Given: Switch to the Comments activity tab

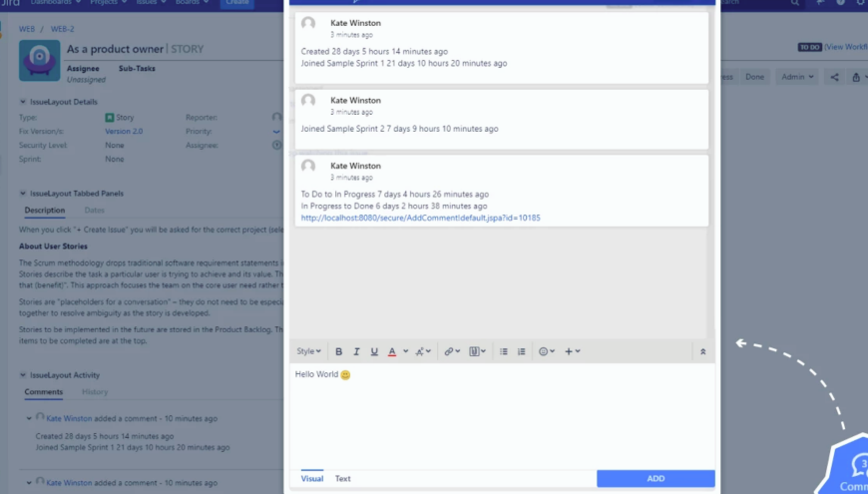Looking at the screenshot, I should tap(44, 392).
